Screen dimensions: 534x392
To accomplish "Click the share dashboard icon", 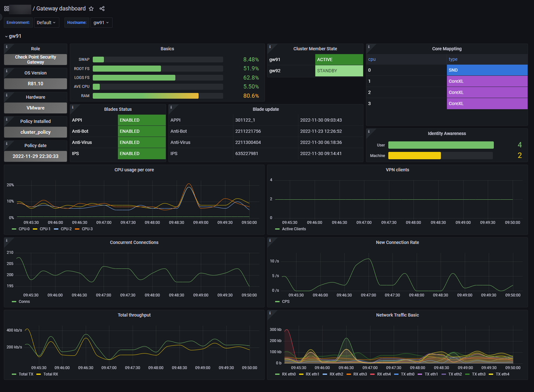I will (x=102, y=9).
